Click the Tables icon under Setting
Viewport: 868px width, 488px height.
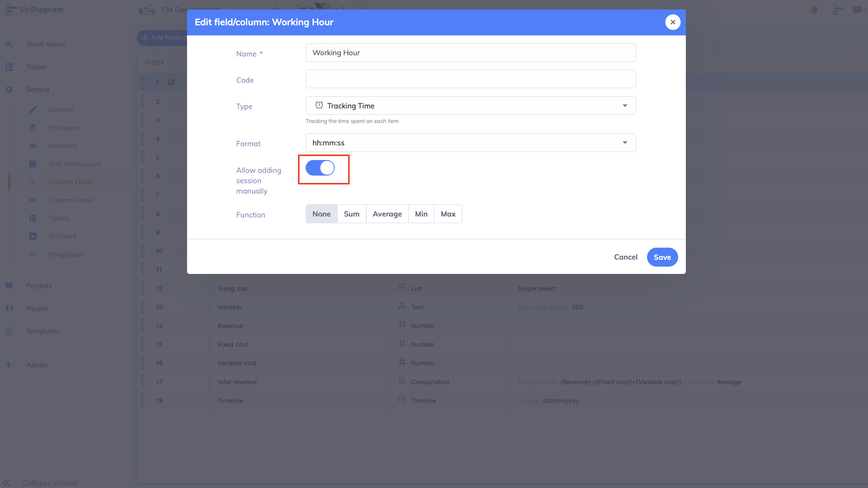click(32, 218)
